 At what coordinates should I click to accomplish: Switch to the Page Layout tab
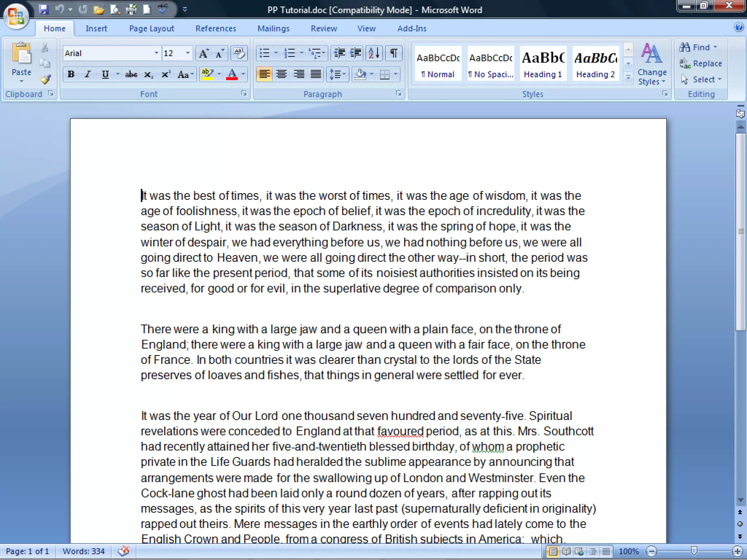[x=151, y=28]
